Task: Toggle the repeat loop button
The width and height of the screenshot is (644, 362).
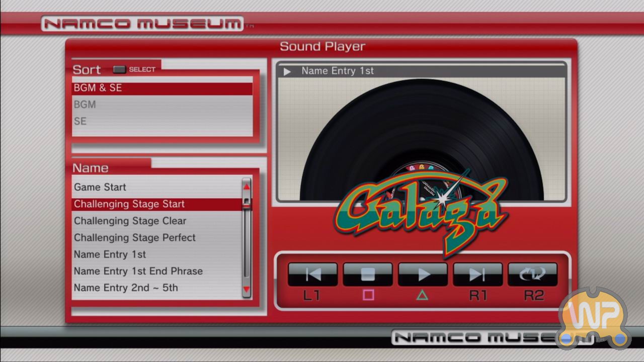Action: [x=532, y=275]
